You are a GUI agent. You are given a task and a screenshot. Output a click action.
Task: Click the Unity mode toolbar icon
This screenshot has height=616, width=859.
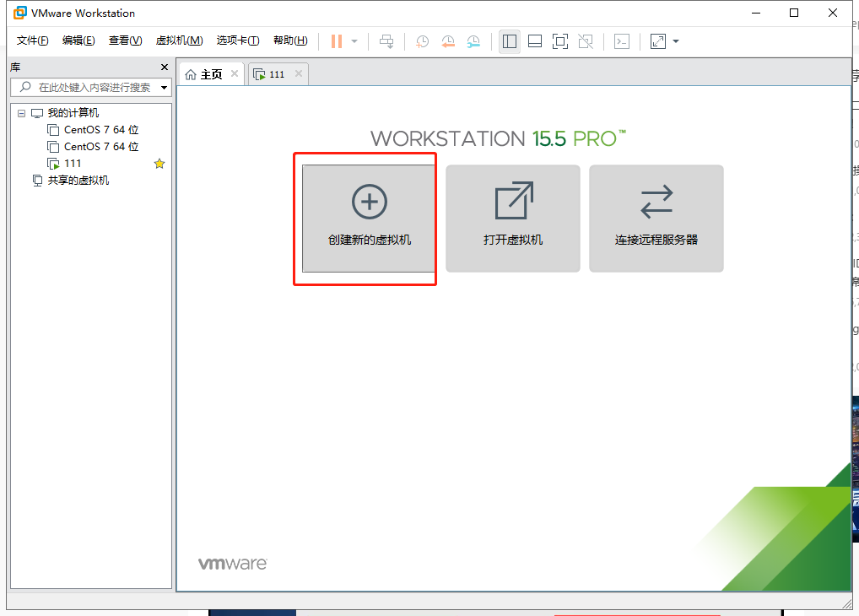point(586,41)
